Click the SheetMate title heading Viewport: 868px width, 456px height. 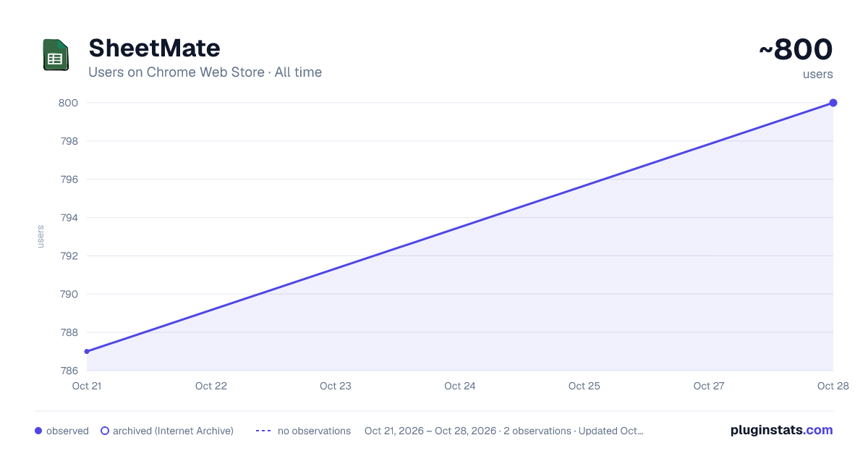(x=154, y=48)
